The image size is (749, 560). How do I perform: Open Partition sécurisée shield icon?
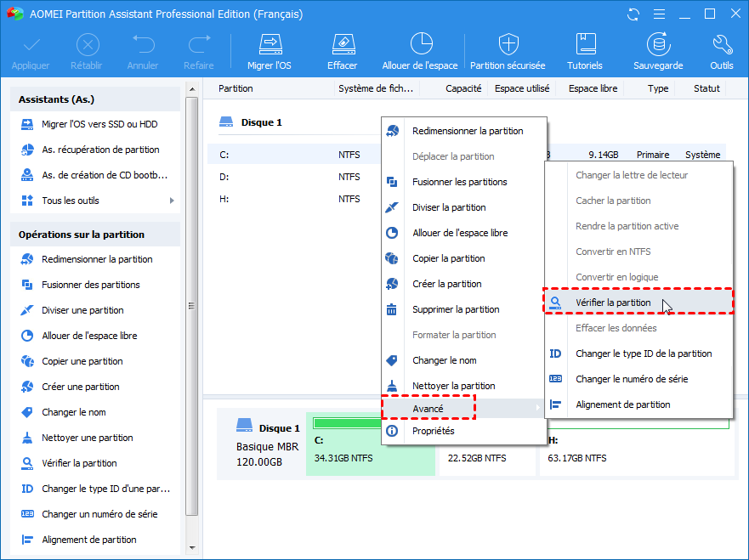508,44
